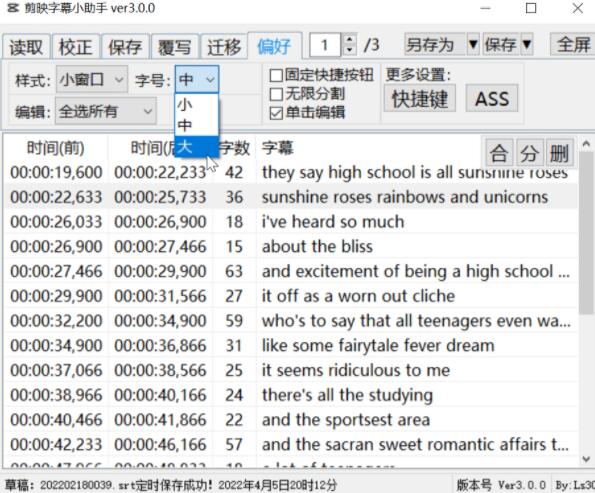
Task: Open the 迁移 tab
Action: click(x=224, y=47)
